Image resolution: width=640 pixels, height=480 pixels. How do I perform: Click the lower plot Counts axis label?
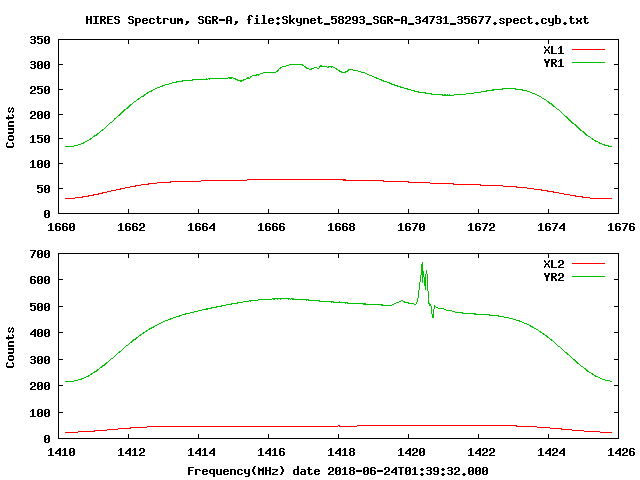[10, 347]
